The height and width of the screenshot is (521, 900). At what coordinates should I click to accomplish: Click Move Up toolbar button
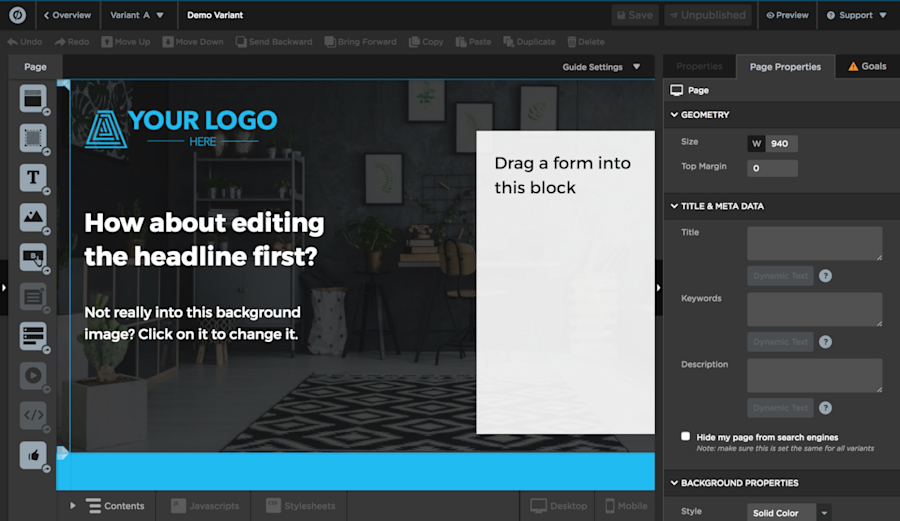coord(126,42)
